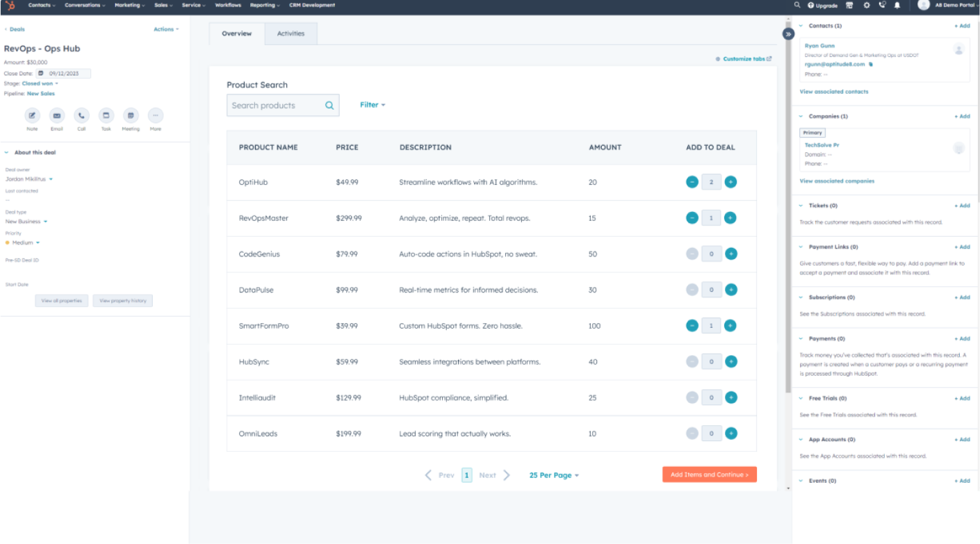The width and height of the screenshot is (980, 544).
Task: Click the calling phone icon in top bar
Action: tap(882, 5)
